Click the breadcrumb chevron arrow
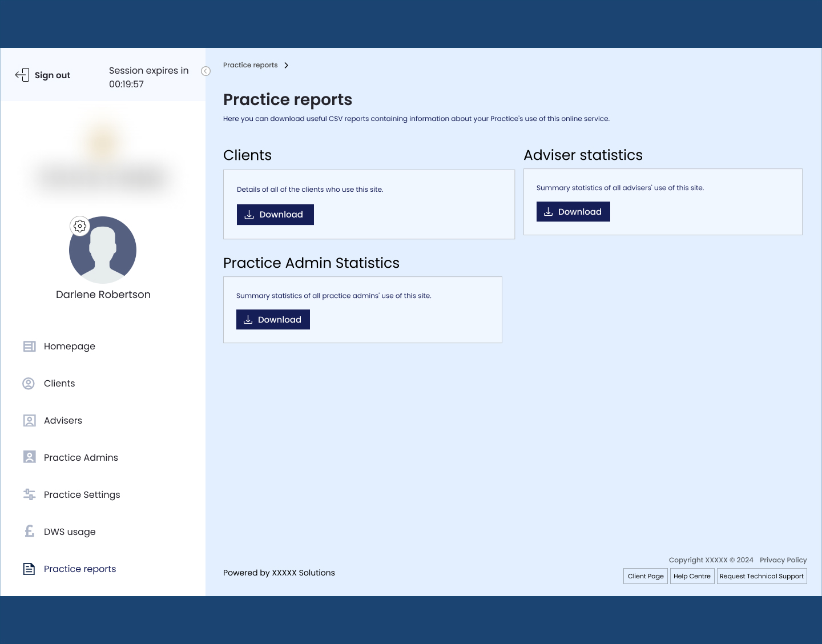 [x=286, y=65]
